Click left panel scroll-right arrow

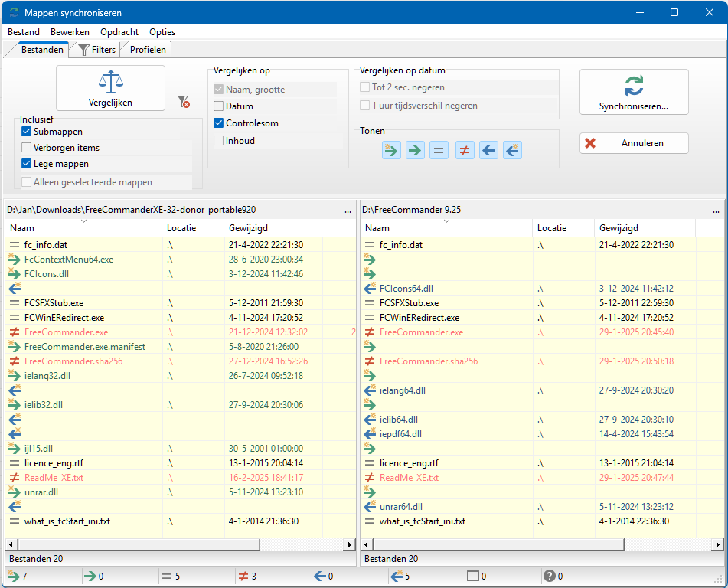click(x=350, y=544)
